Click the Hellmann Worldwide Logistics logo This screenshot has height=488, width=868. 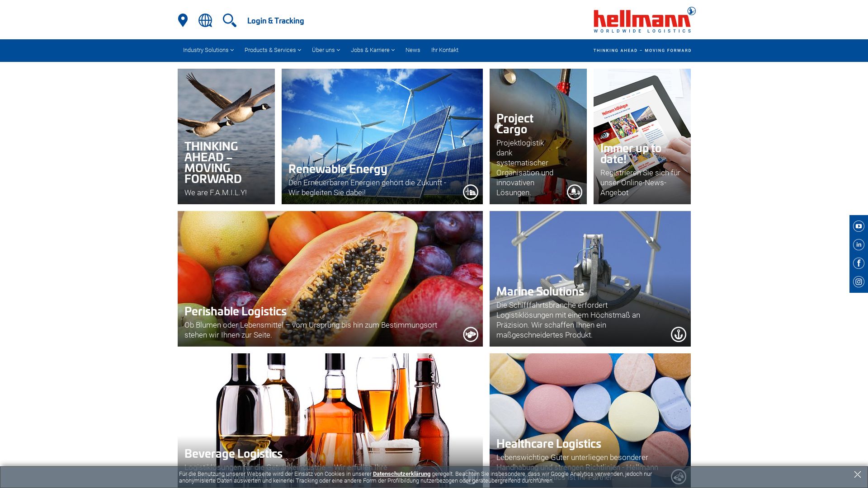pos(645,20)
